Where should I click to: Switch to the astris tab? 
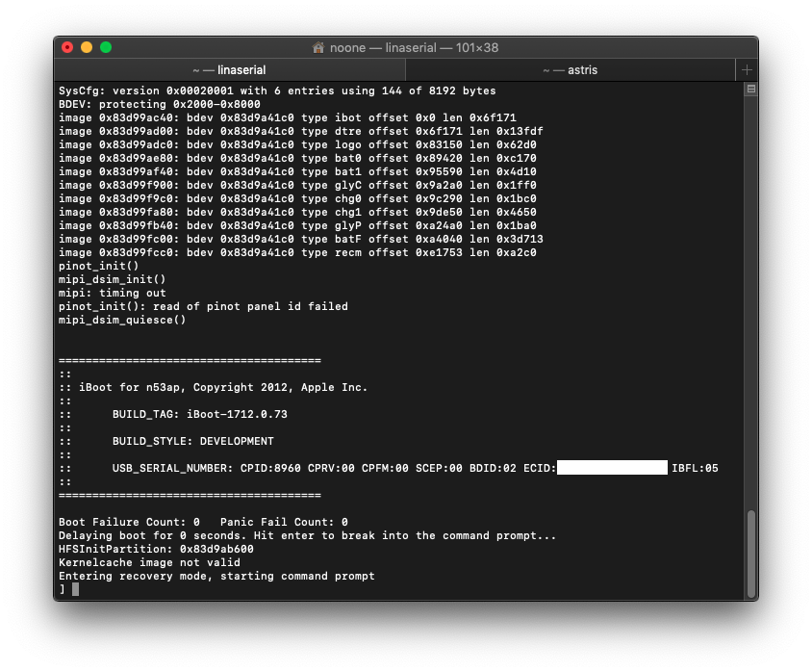[x=570, y=70]
